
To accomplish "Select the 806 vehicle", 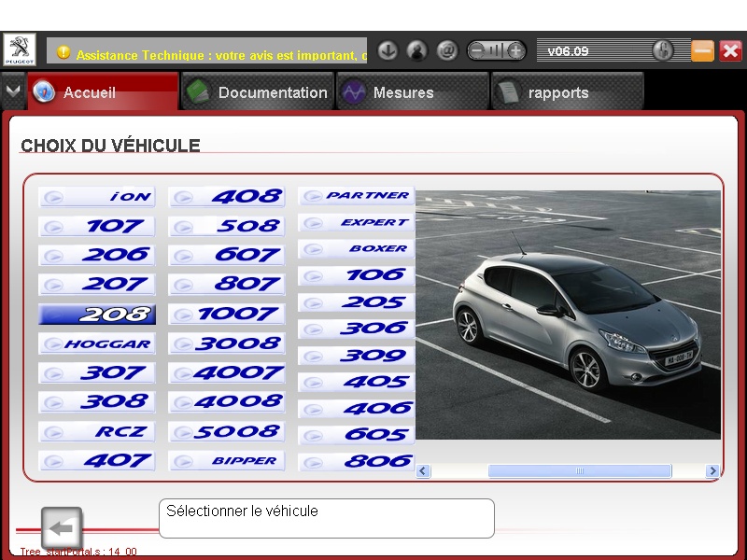I will pyautogui.click(x=357, y=461).
